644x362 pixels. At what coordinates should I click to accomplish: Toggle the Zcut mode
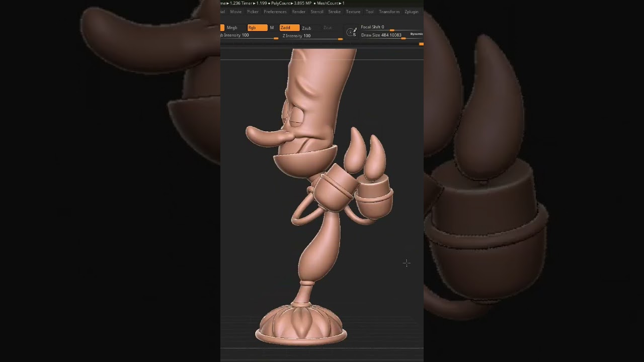pos(328,28)
